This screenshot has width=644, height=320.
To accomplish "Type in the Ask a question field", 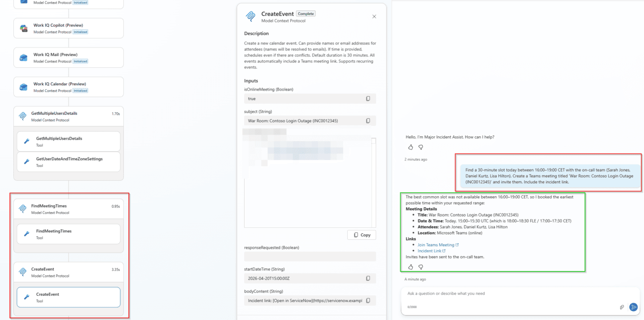I will click(x=510, y=294).
